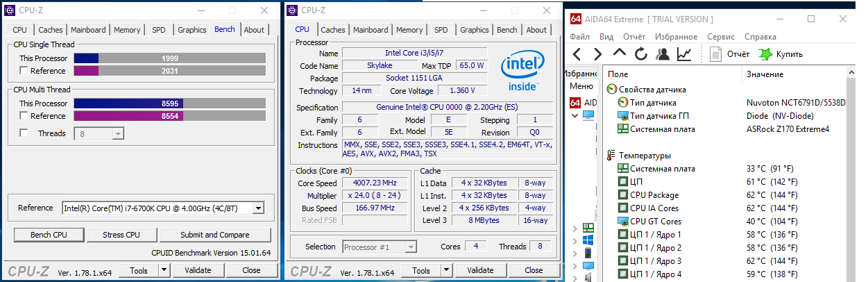Click Тип датчика gauge icon

point(623,102)
